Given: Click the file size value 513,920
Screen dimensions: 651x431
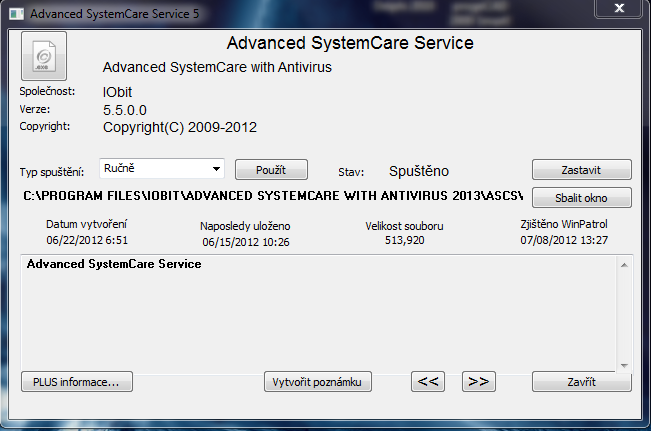Looking at the screenshot, I should pos(404,240).
